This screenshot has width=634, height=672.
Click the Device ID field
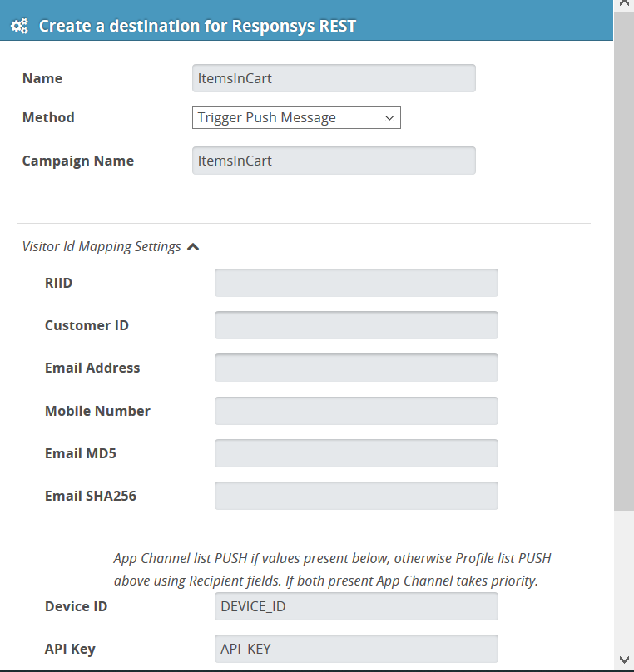356,606
